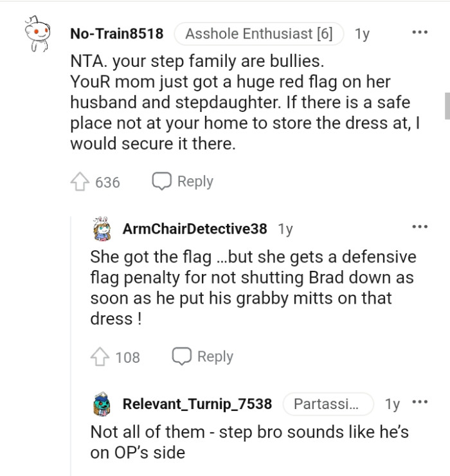Click the Asshole Enthusiast [6] flair
This screenshot has height=476, width=450.
pyautogui.click(x=258, y=33)
